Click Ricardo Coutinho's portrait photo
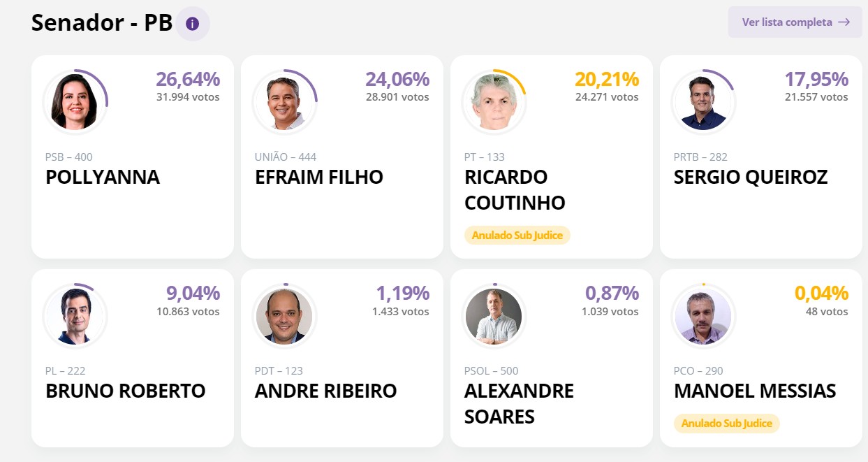868x462 pixels. point(494,101)
